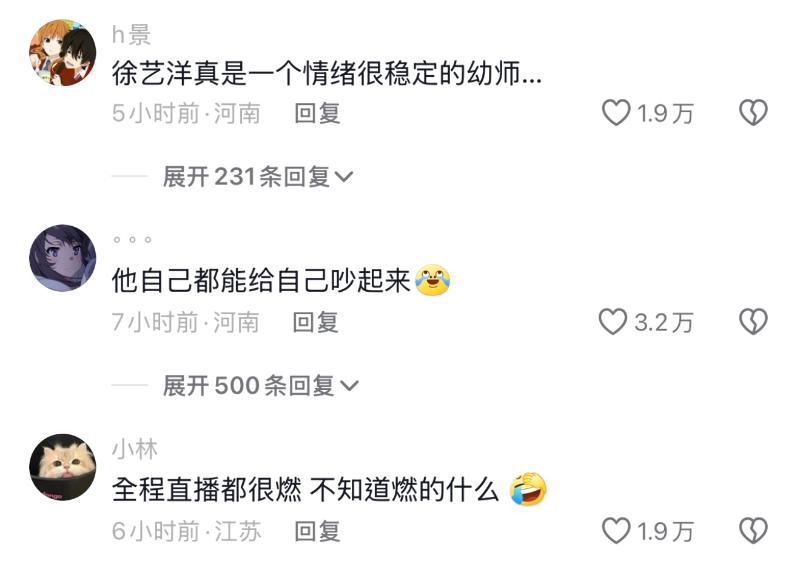Click chevron next to 展开500条回复
Image resolution: width=800 pixels, height=572 pixels.
349,386
